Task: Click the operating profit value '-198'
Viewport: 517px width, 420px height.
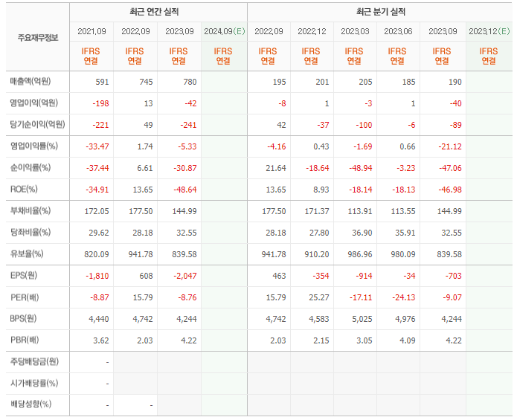Action: pyautogui.click(x=100, y=103)
